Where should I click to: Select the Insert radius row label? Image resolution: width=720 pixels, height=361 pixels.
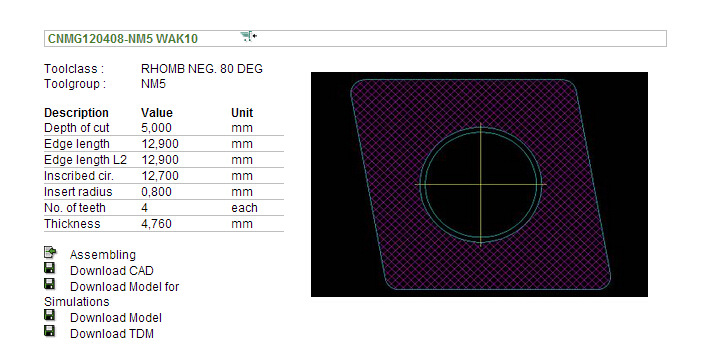pyautogui.click(x=78, y=192)
